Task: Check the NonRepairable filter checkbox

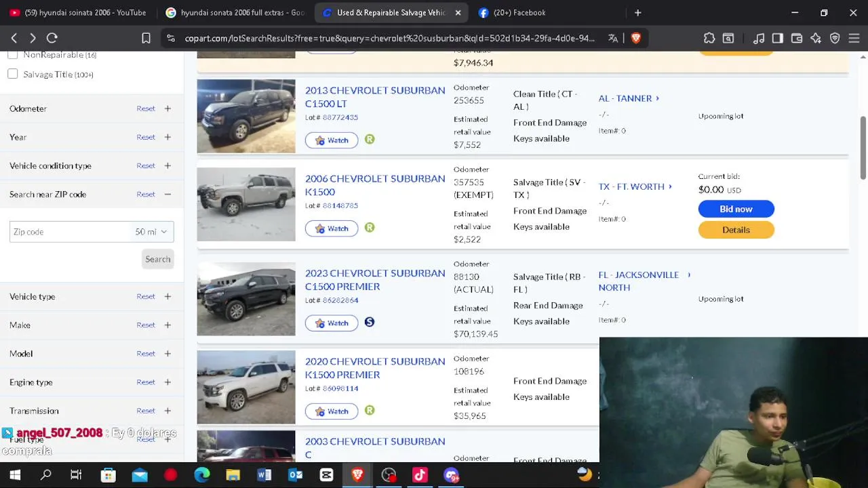Action: [13, 54]
